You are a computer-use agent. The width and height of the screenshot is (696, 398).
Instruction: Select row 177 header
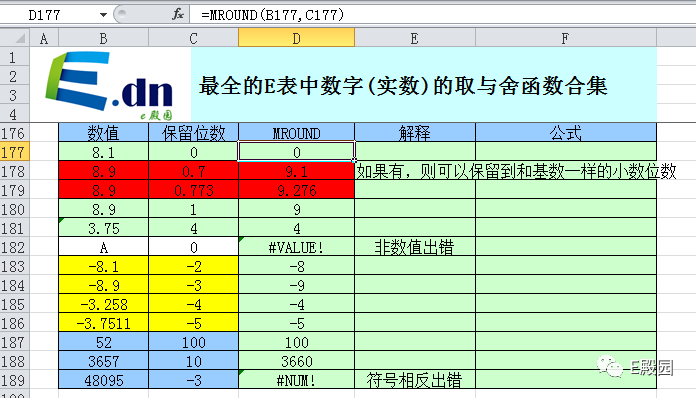pos(15,152)
